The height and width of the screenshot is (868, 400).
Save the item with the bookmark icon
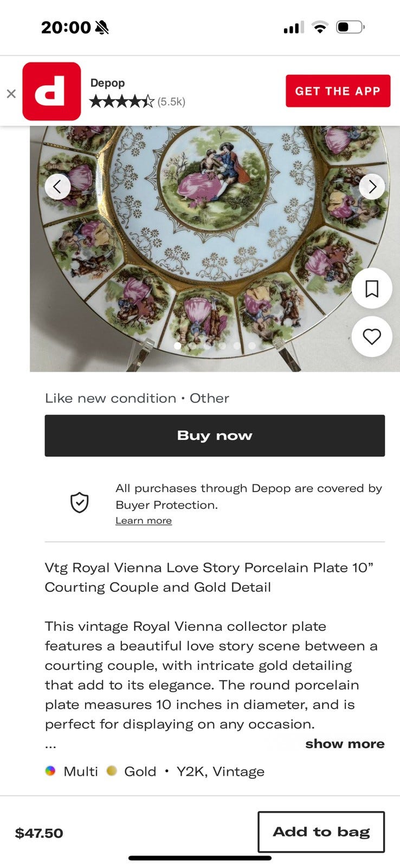coord(372,289)
